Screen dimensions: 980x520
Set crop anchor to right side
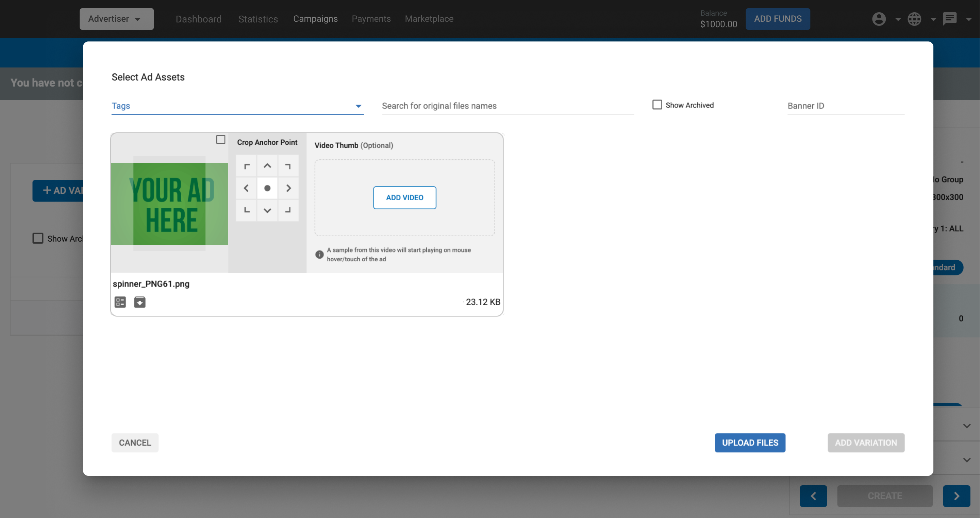click(x=288, y=188)
